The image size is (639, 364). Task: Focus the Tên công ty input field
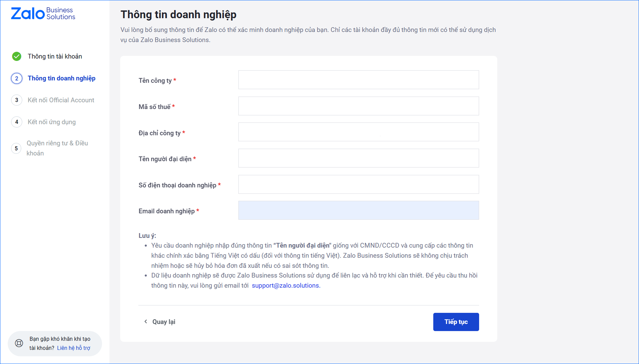click(x=358, y=80)
